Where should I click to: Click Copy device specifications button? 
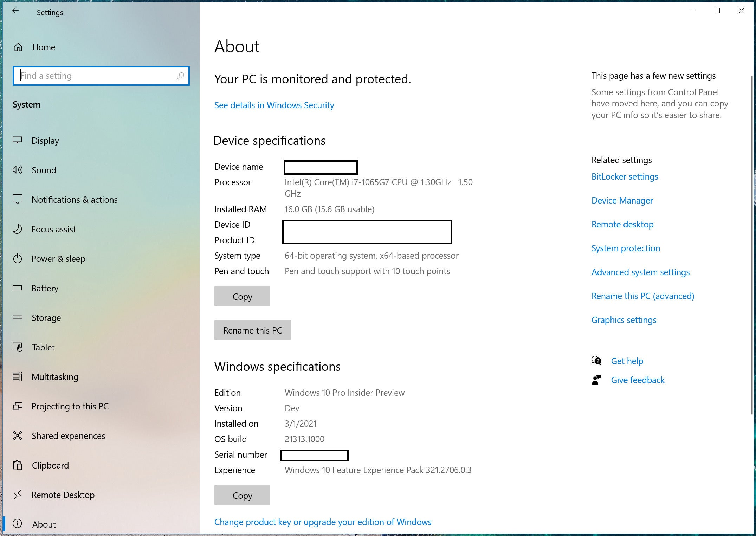tap(243, 296)
